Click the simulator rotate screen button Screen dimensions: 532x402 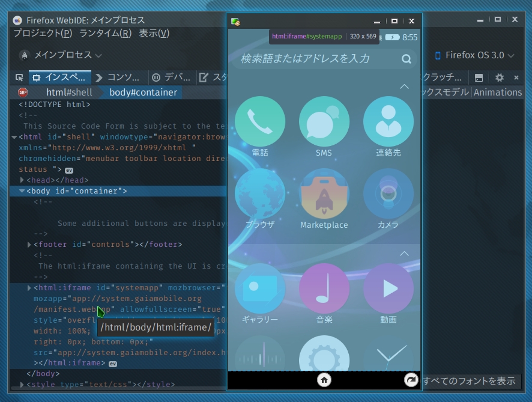411,380
